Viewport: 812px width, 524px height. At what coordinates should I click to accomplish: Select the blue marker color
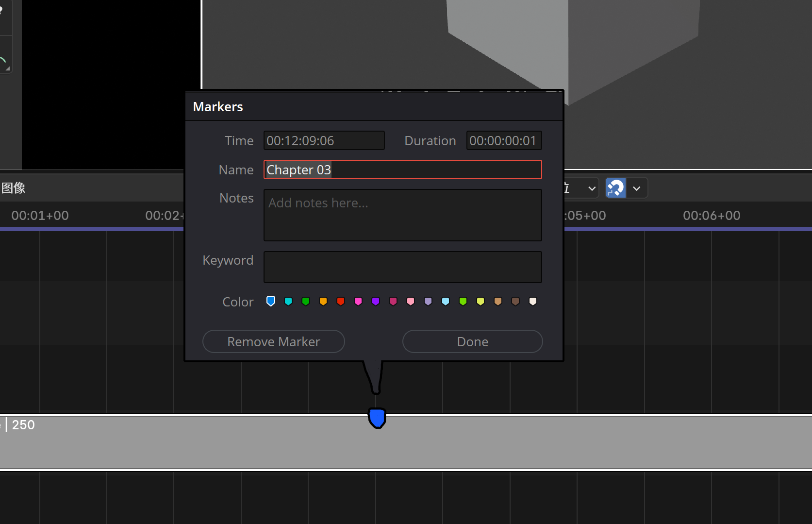pyautogui.click(x=271, y=301)
